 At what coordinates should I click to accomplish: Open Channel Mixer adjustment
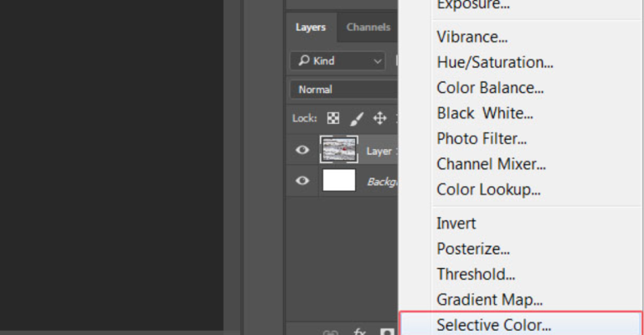491,164
